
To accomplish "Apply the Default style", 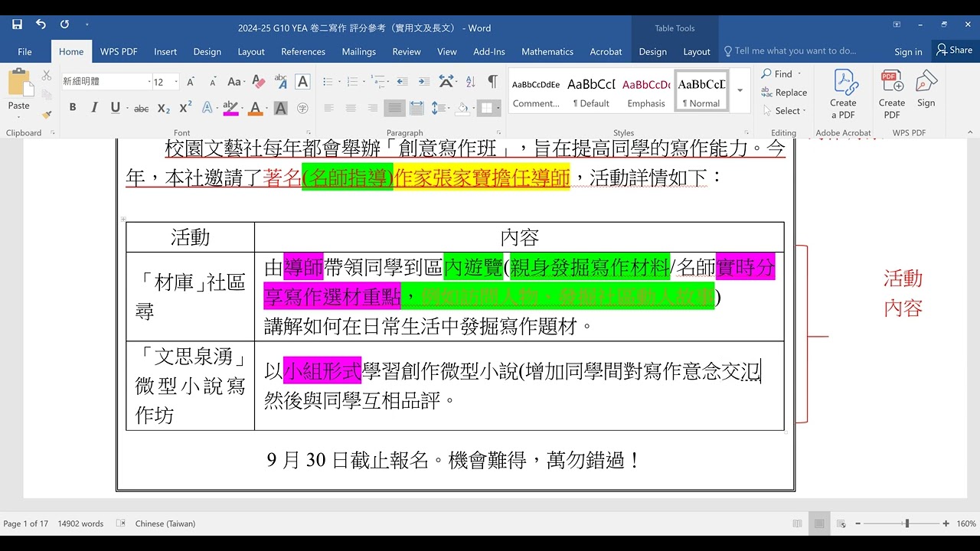I will (x=591, y=90).
